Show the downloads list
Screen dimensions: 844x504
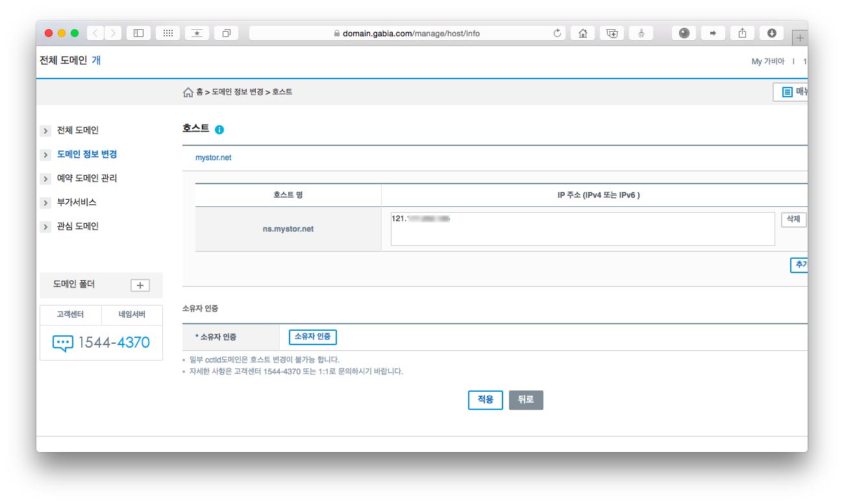point(772,33)
